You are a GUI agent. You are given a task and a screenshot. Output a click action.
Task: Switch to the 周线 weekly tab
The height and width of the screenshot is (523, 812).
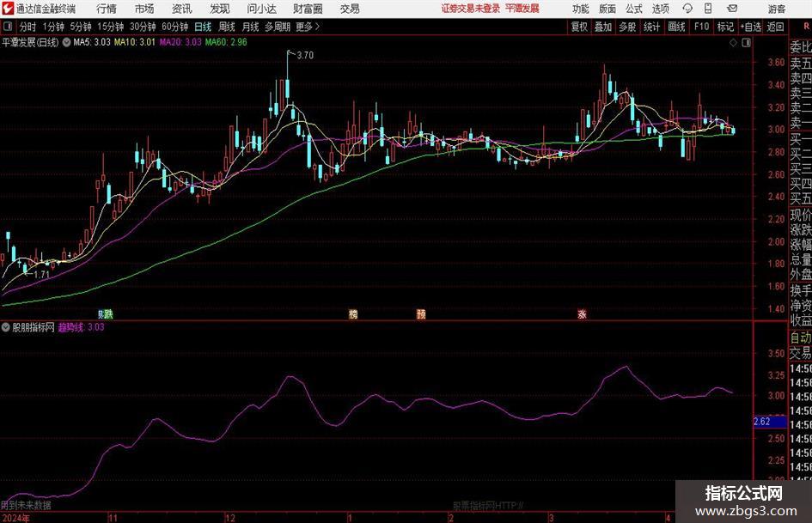pos(226,27)
